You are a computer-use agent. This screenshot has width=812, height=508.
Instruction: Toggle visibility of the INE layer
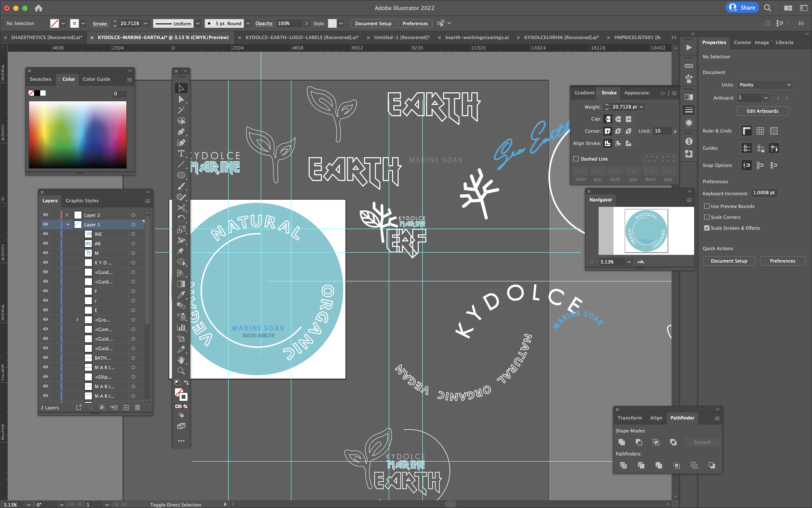coord(46,234)
